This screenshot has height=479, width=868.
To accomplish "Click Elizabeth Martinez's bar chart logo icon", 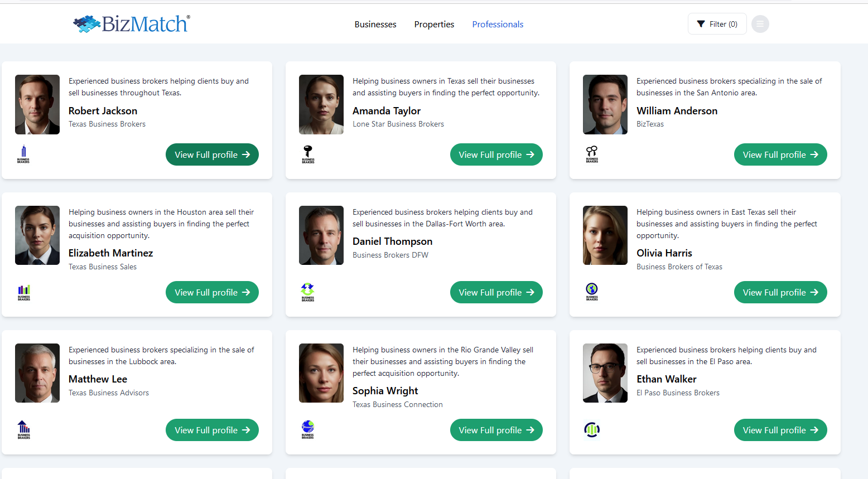I will point(24,292).
